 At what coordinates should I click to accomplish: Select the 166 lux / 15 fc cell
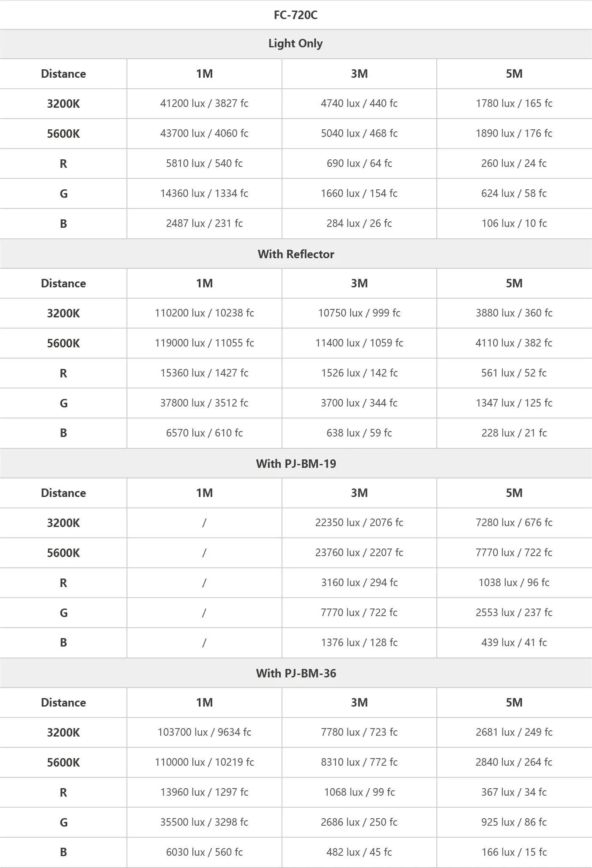pos(514,852)
